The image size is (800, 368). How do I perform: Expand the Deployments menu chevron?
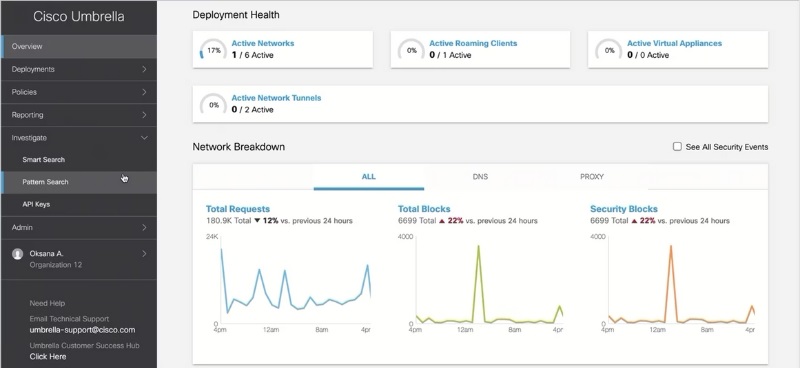tap(144, 69)
